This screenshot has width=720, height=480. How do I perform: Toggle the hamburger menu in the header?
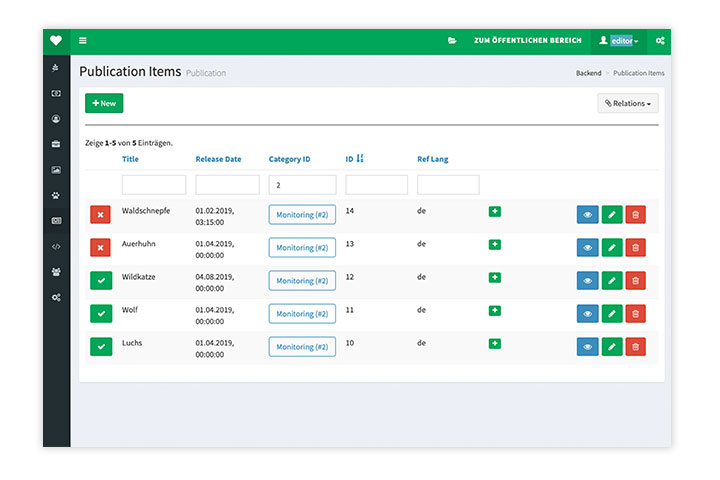coord(83,40)
